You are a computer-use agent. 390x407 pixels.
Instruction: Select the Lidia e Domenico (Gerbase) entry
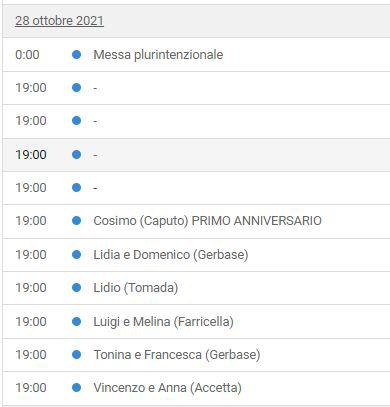(x=171, y=255)
